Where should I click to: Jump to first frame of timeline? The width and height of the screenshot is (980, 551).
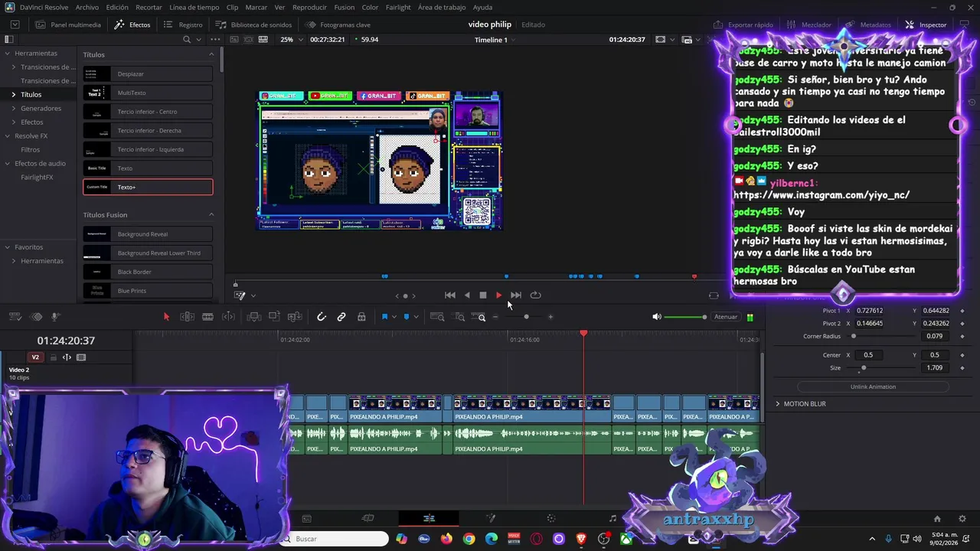(x=450, y=295)
